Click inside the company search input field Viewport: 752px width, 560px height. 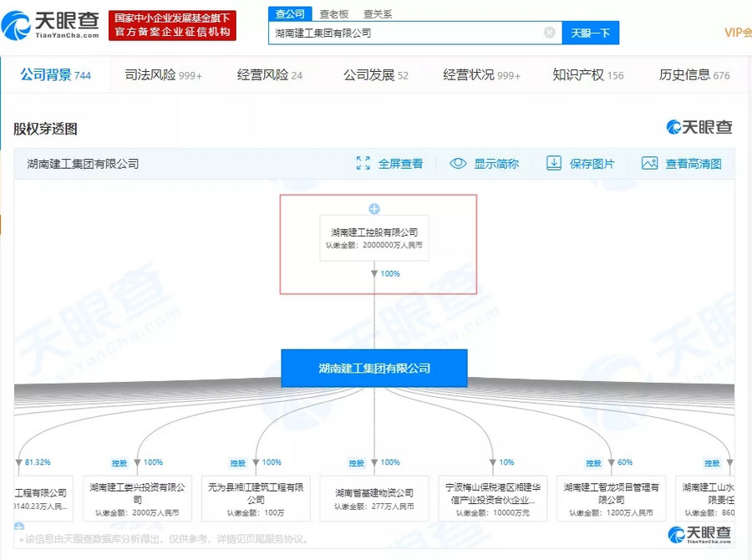point(405,33)
